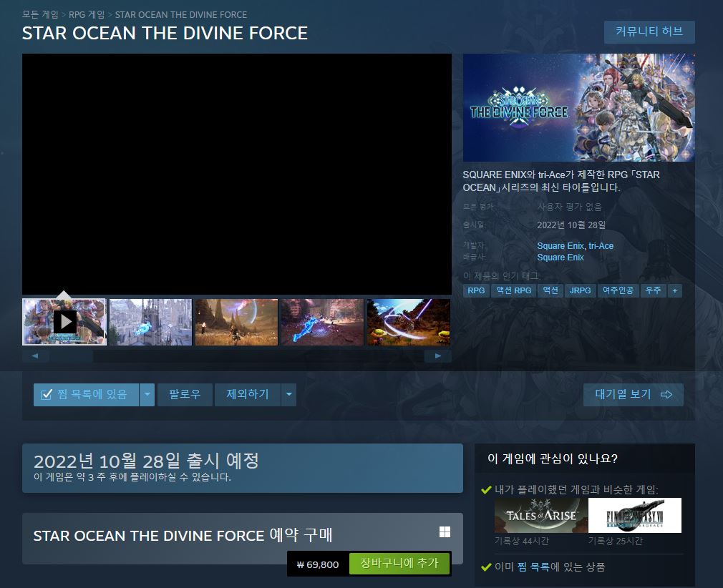Click the plus icon to add tags
Viewport: 723px width, 588px height.
674,290
